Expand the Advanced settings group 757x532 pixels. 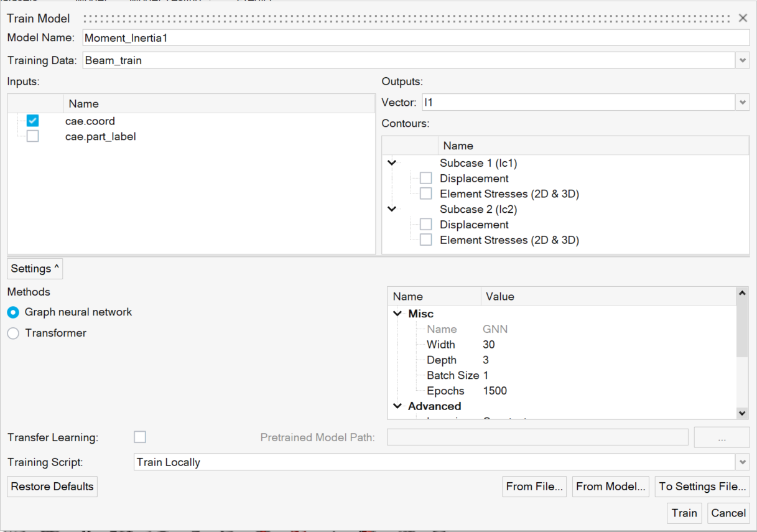tap(397, 406)
